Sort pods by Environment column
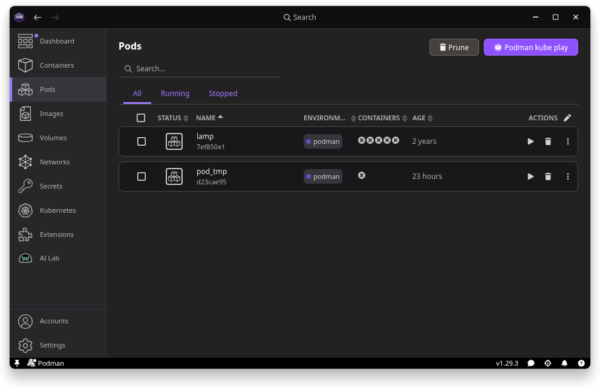600x388 pixels. click(329, 118)
